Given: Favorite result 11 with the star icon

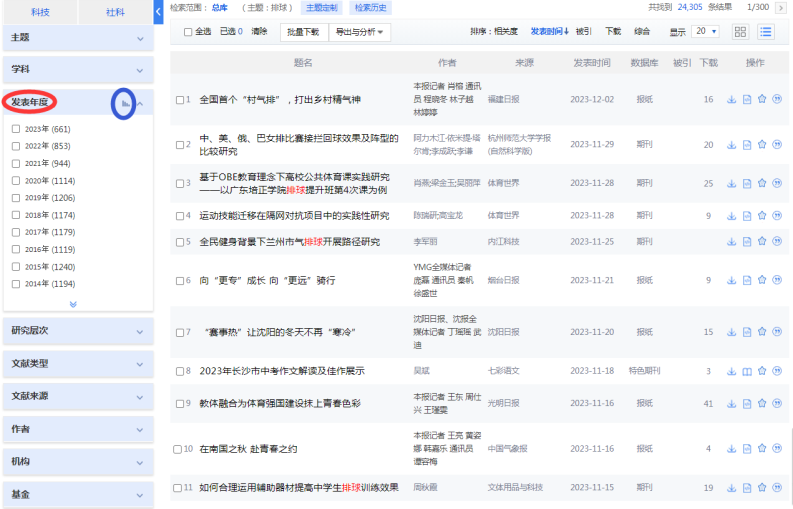Looking at the screenshot, I should (762, 487).
